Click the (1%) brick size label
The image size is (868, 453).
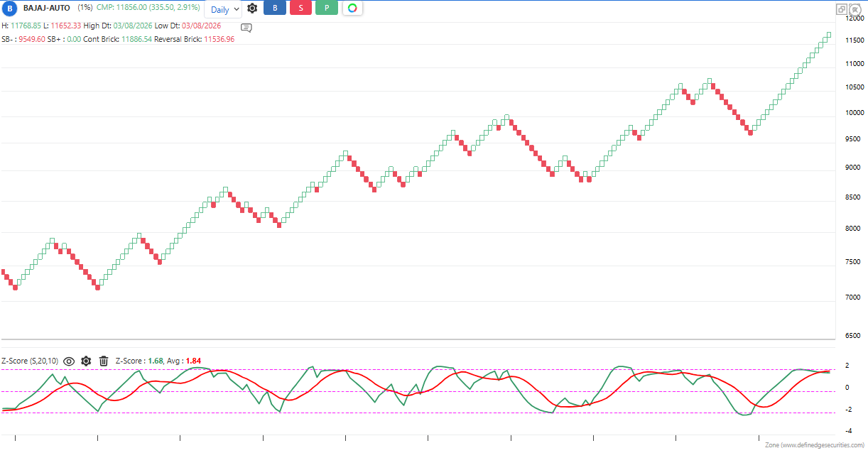coord(85,7)
